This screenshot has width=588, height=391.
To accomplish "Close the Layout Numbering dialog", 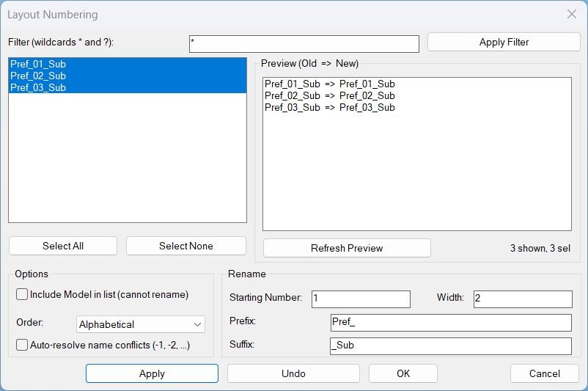I will (x=572, y=15).
